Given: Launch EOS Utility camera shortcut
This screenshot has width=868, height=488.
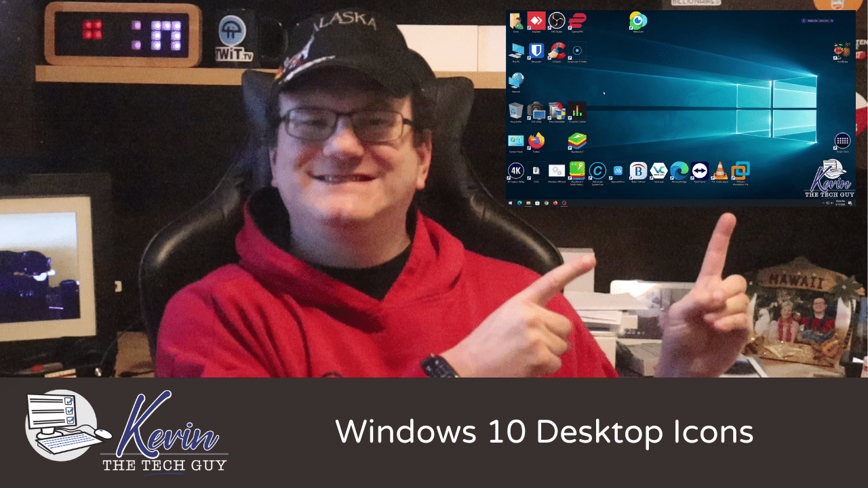Looking at the screenshot, I should tap(536, 112).
